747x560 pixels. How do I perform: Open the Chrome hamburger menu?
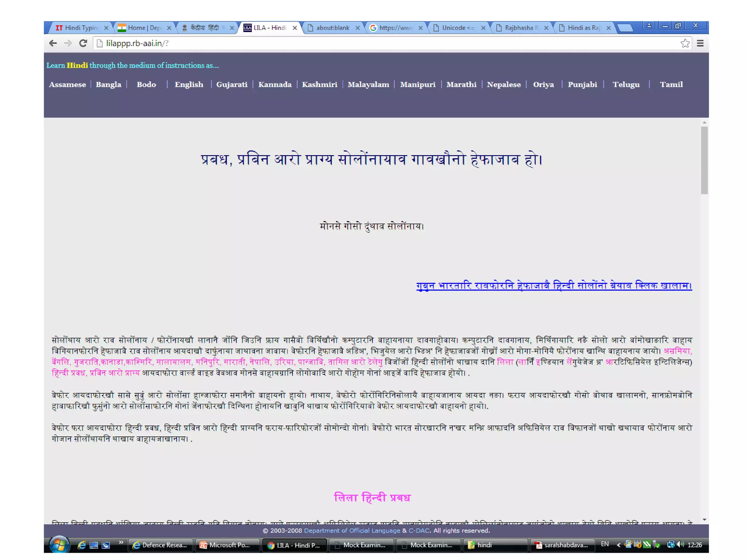[x=700, y=43]
